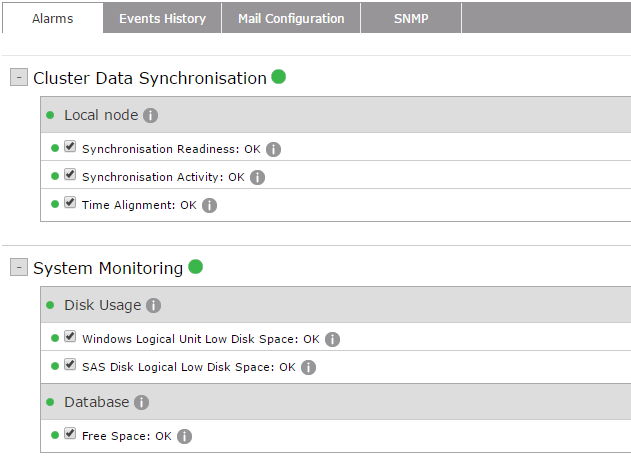This screenshot has height=457, width=631.
Task: Open SAS Disk Logical info icon
Action: coord(308,367)
